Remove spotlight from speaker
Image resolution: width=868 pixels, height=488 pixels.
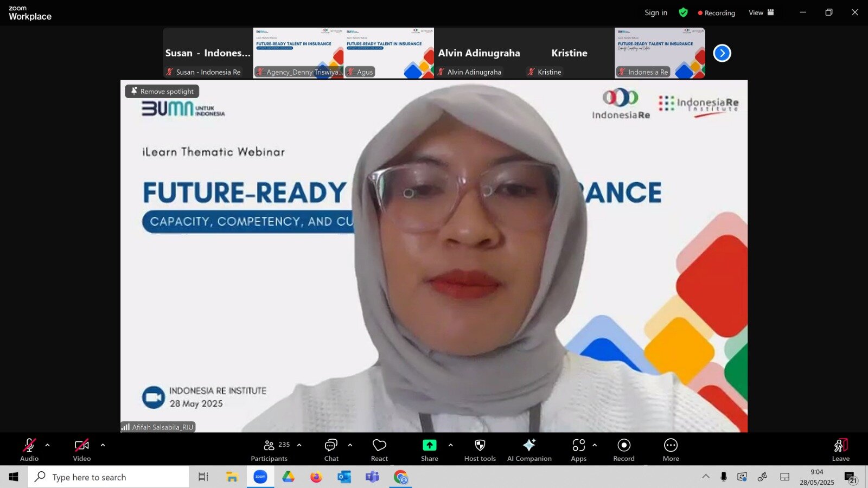[x=162, y=91]
